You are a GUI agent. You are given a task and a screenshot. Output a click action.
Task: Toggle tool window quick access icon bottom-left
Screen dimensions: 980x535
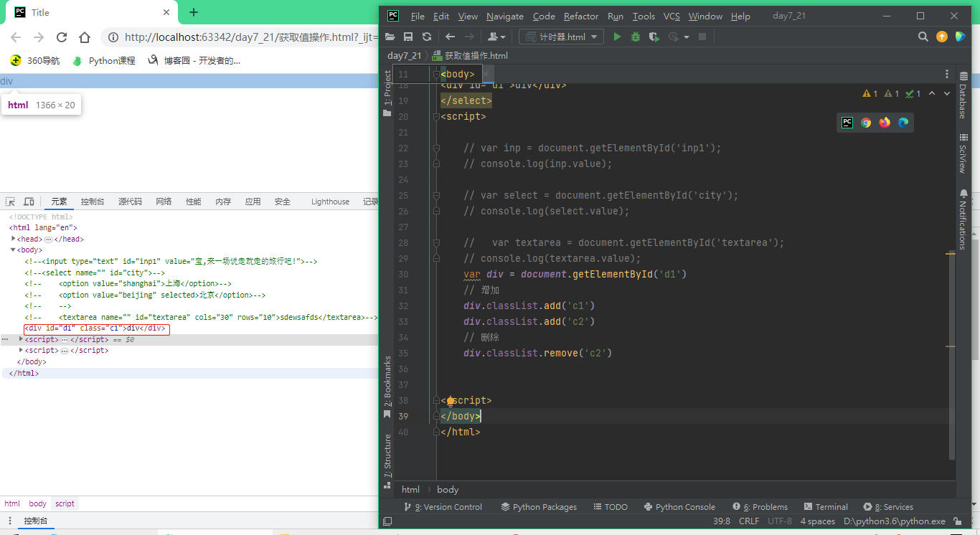point(387,521)
